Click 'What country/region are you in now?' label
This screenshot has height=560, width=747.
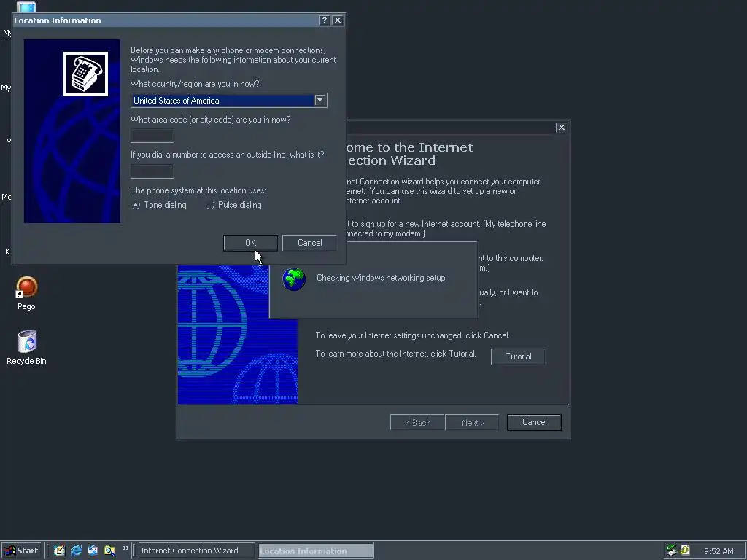coord(195,84)
